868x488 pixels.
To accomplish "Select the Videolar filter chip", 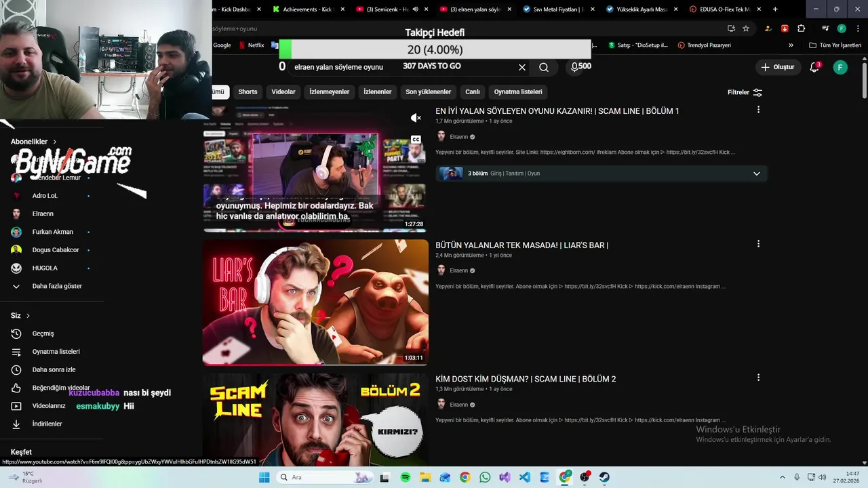I will [x=283, y=91].
